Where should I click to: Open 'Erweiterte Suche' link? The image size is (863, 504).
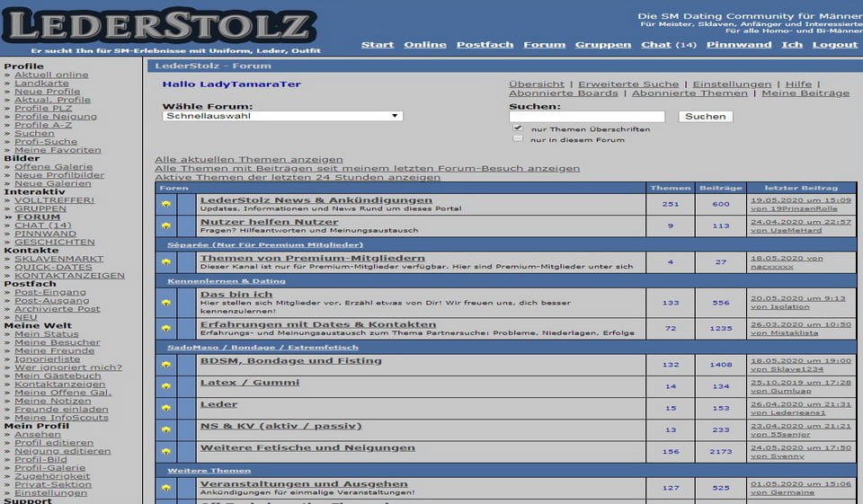pos(628,84)
